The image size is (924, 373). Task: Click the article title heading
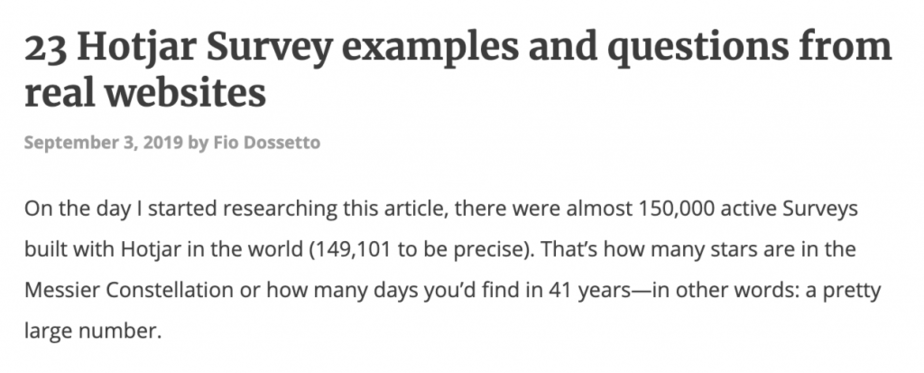(x=458, y=71)
